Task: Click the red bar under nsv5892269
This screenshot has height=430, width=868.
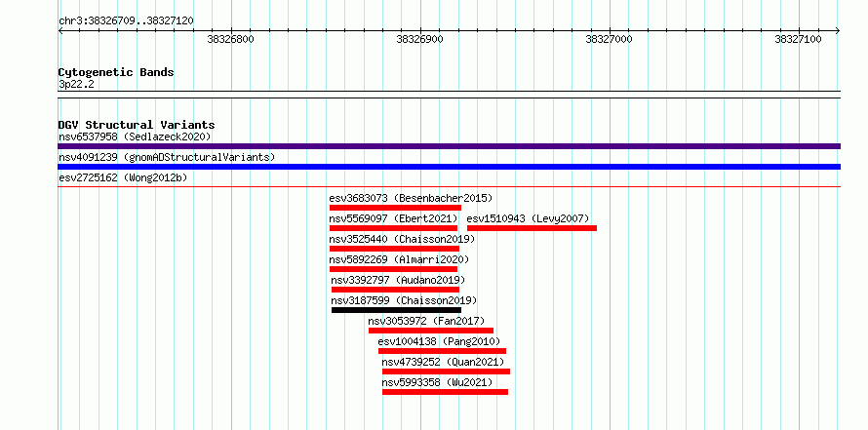Action: pos(393,269)
